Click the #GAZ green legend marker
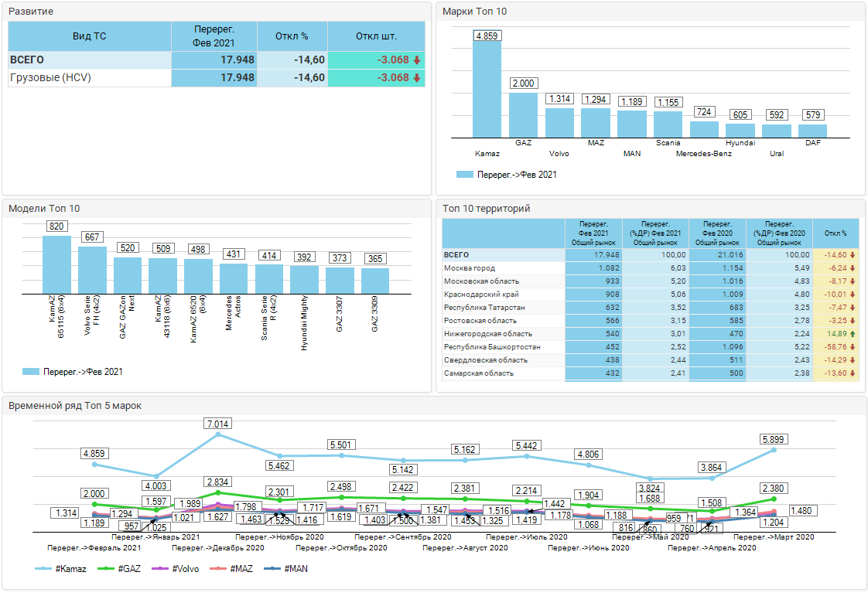 pyautogui.click(x=106, y=569)
